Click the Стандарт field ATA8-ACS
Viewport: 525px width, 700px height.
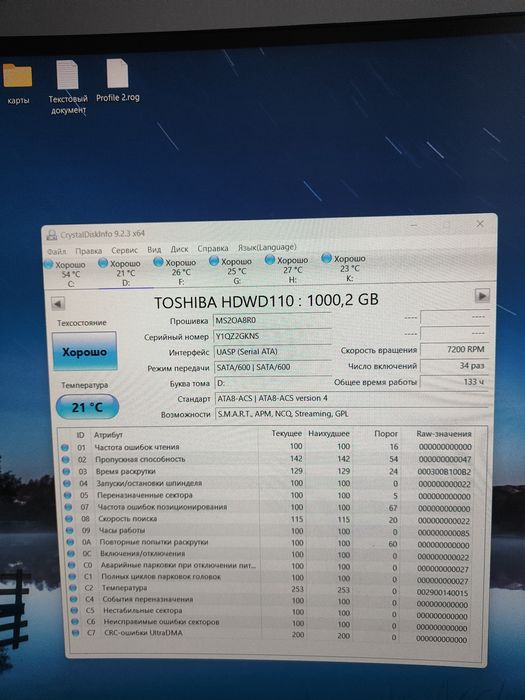coord(353,398)
